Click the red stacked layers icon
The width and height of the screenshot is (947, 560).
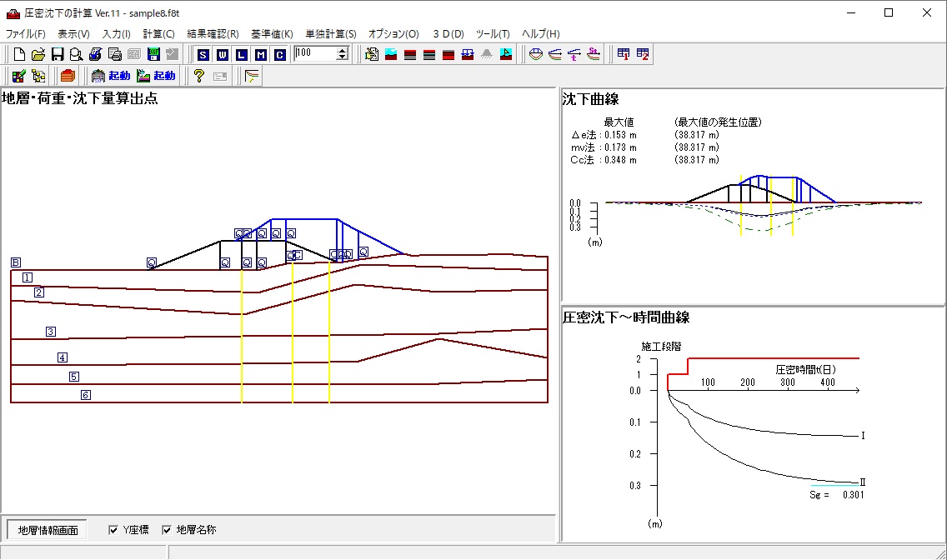pyautogui.click(x=68, y=76)
